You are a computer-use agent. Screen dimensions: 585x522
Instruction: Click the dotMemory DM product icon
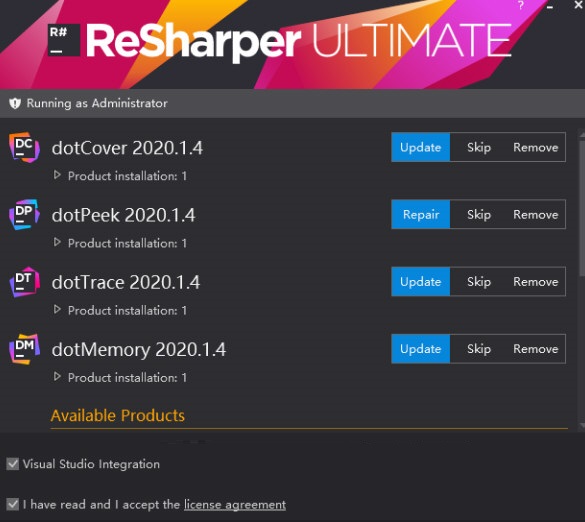[24, 349]
